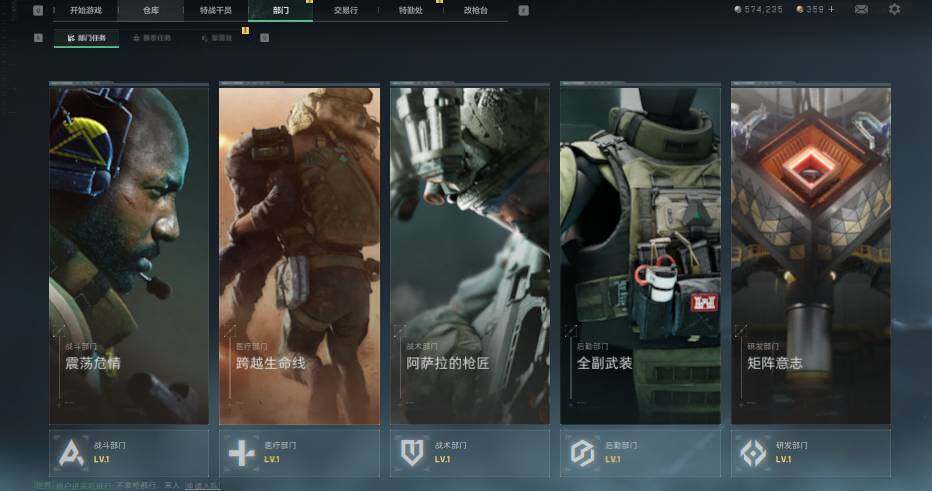This screenshot has height=491, width=932.
Task: Click the yellow notification badge on the third sub-tab
Action: tap(245, 30)
